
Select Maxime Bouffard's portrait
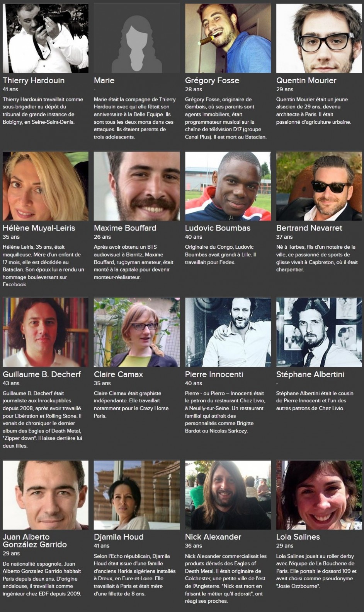tap(137, 186)
